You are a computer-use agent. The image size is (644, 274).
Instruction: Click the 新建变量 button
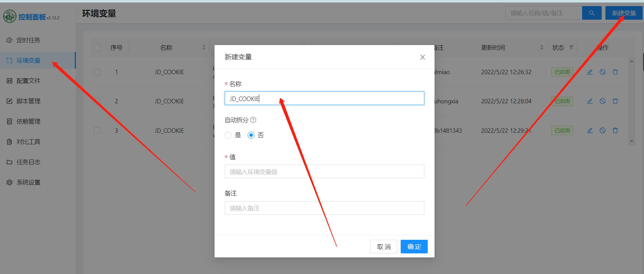pyautogui.click(x=624, y=13)
